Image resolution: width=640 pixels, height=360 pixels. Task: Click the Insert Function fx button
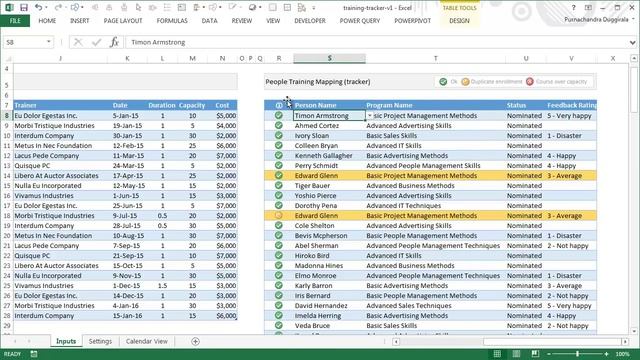click(114, 42)
